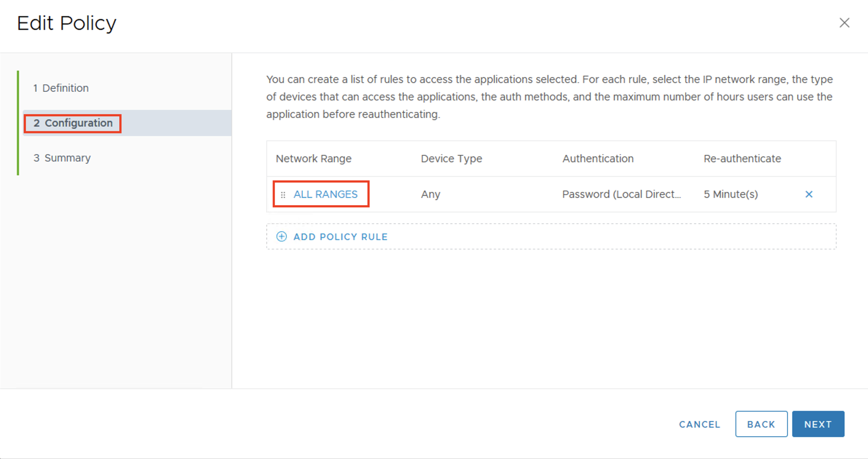Click the 'Any' device type cell
Viewport: 868px width, 459px height.
coord(430,194)
